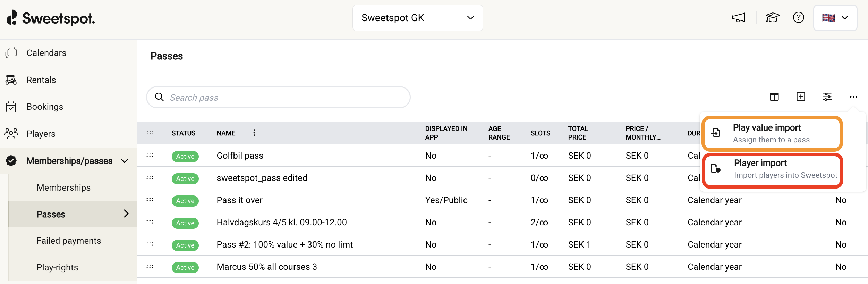The height and width of the screenshot is (284, 868).
Task: Click the add new pass plus icon
Action: [x=801, y=97]
